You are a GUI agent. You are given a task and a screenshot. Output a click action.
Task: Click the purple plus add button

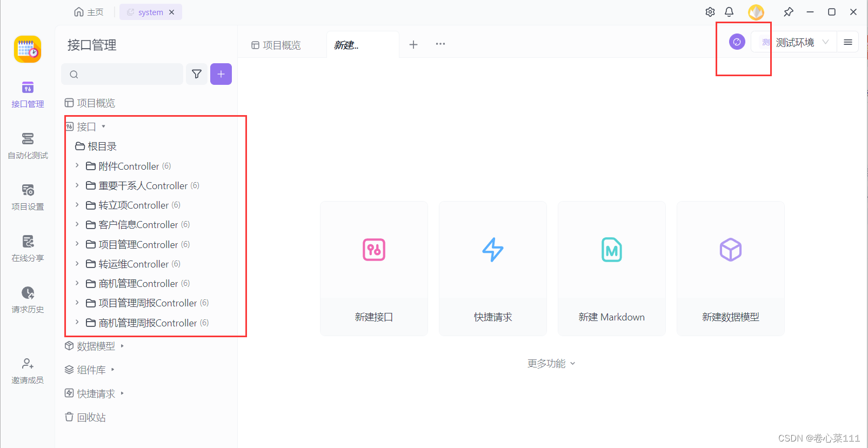221,74
